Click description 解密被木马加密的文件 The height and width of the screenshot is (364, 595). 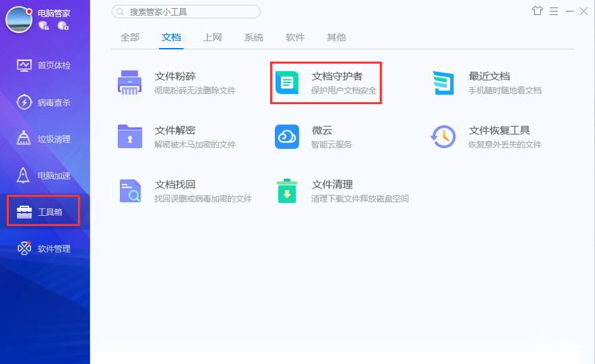point(195,145)
